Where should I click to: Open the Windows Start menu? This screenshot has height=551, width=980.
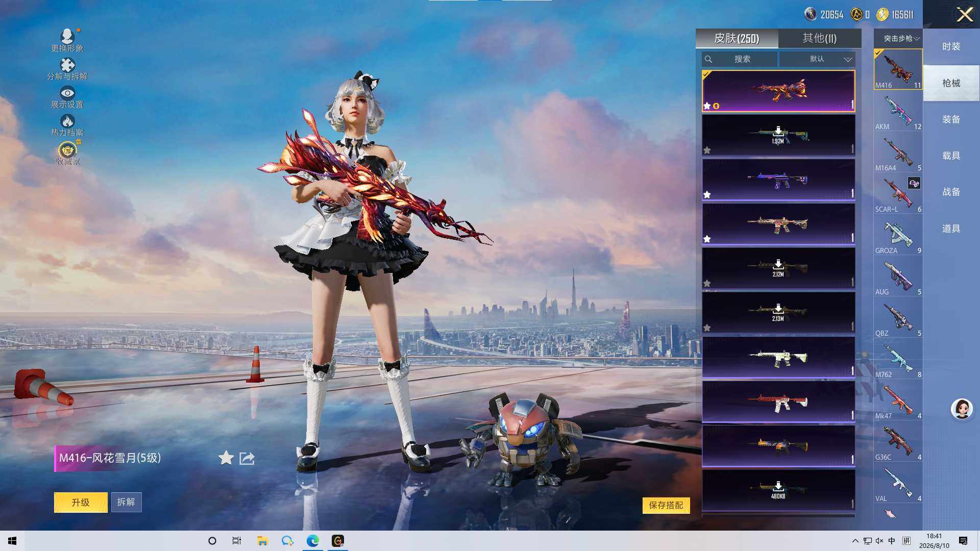pyautogui.click(x=12, y=541)
